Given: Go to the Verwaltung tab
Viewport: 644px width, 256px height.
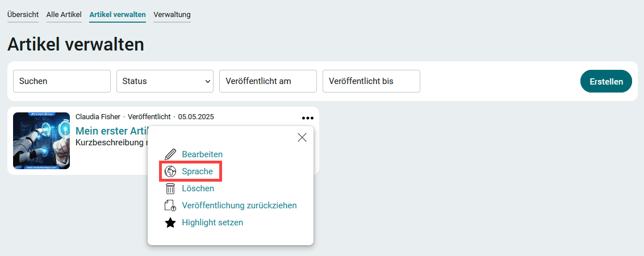Looking at the screenshot, I should [172, 15].
